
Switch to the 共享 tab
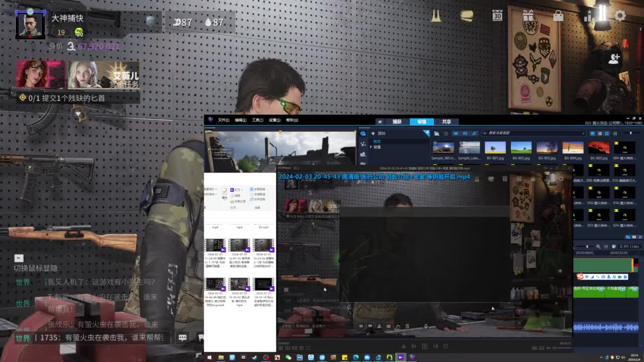pos(446,122)
